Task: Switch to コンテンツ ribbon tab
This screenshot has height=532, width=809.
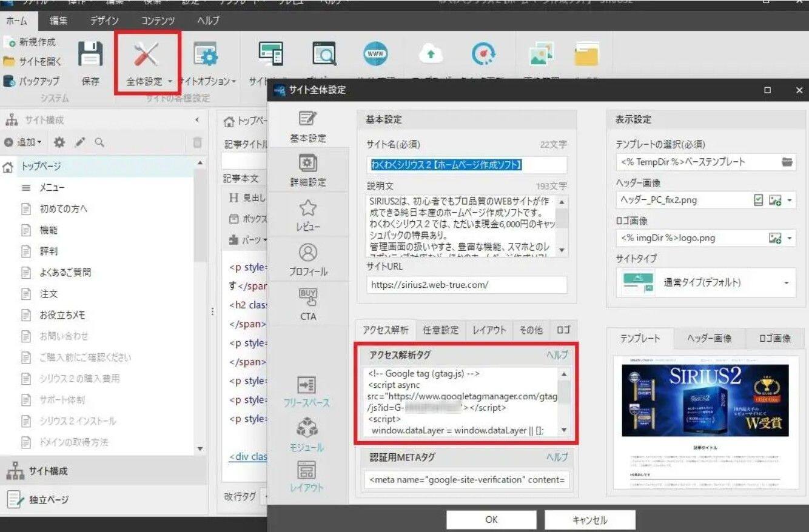Action: click(158, 21)
